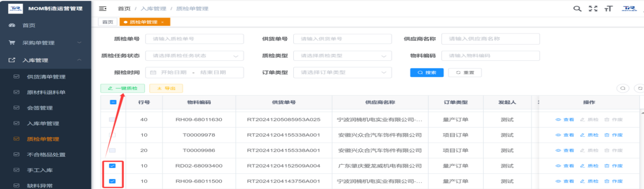
Task: Expand the 采购单管理 sidebar menu
Action: pyautogui.click(x=45, y=43)
